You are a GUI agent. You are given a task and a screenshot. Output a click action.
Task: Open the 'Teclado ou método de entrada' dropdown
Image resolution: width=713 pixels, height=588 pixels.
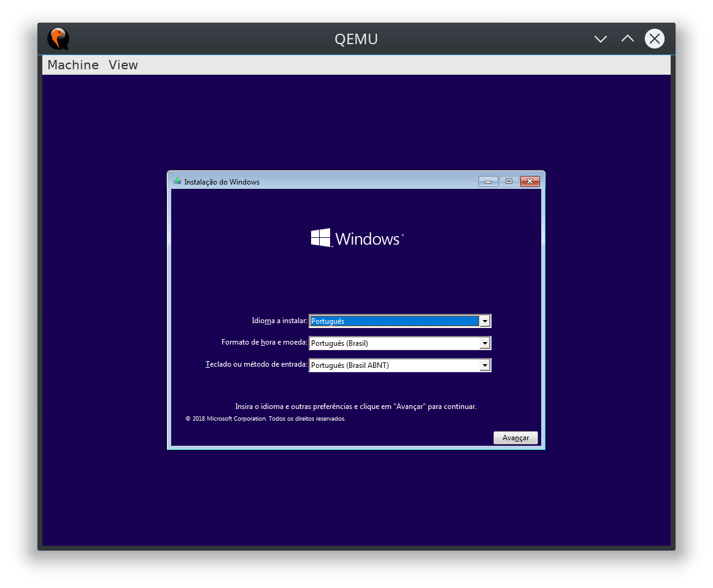click(x=485, y=365)
